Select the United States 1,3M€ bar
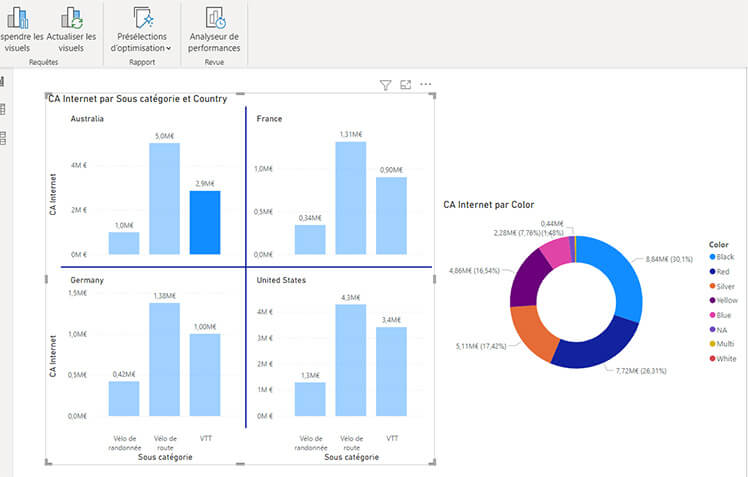The image size is (748, 477). pyautogui.click(x=310, y=399)
